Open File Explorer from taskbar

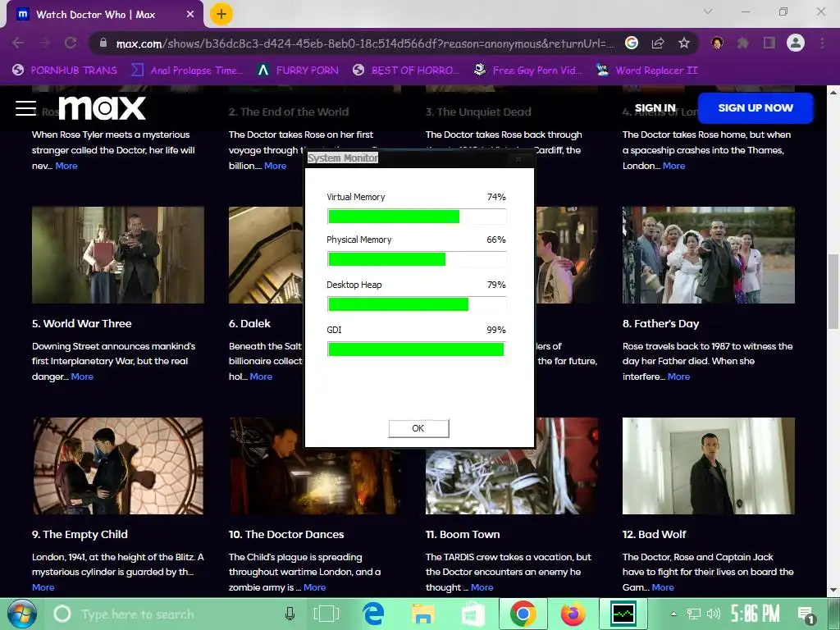tap(423, 614)
